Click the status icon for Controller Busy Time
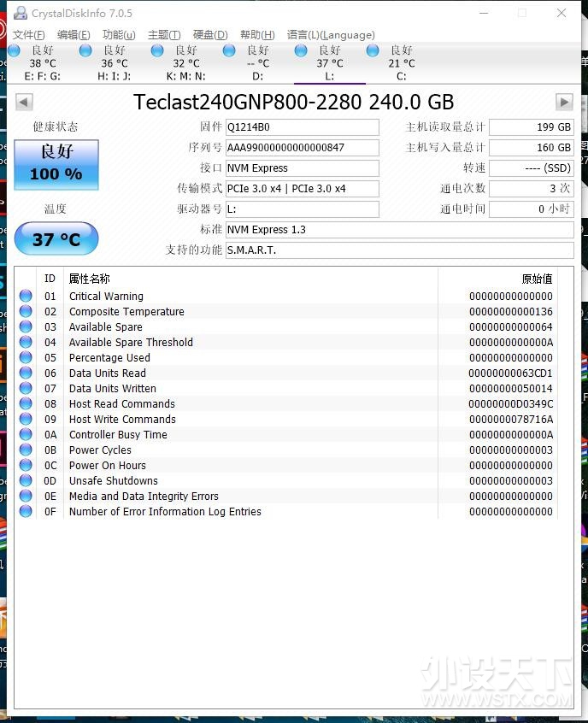 (x=26, y=434)
